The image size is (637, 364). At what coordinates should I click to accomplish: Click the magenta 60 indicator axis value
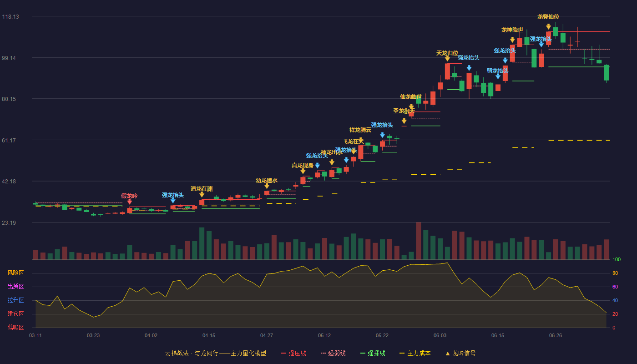tap(615, 287)
